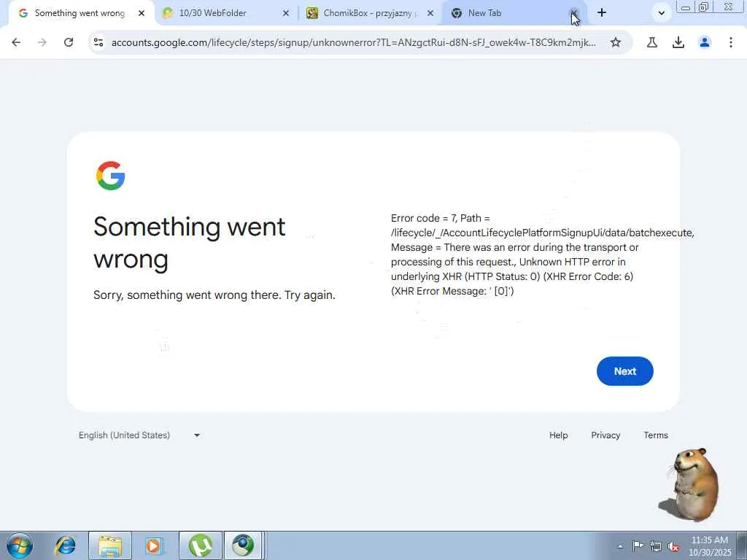Open the network tray icon

656,546
